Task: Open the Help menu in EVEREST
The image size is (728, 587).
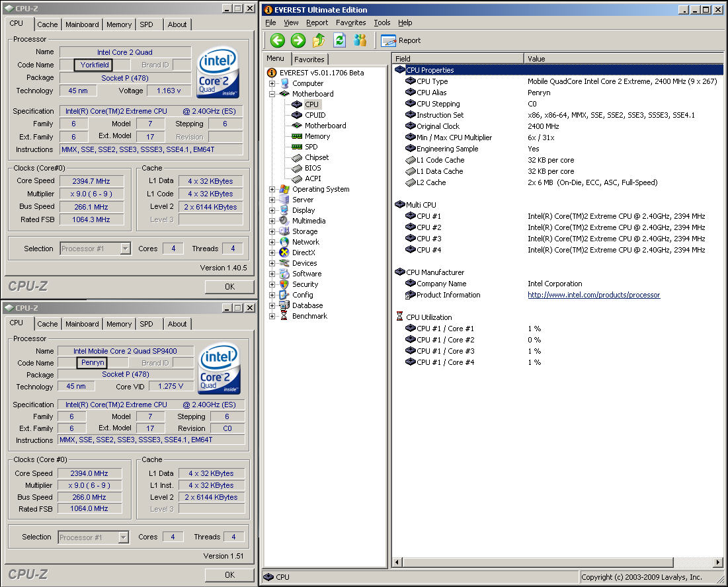Action: (x=405, y=22)
